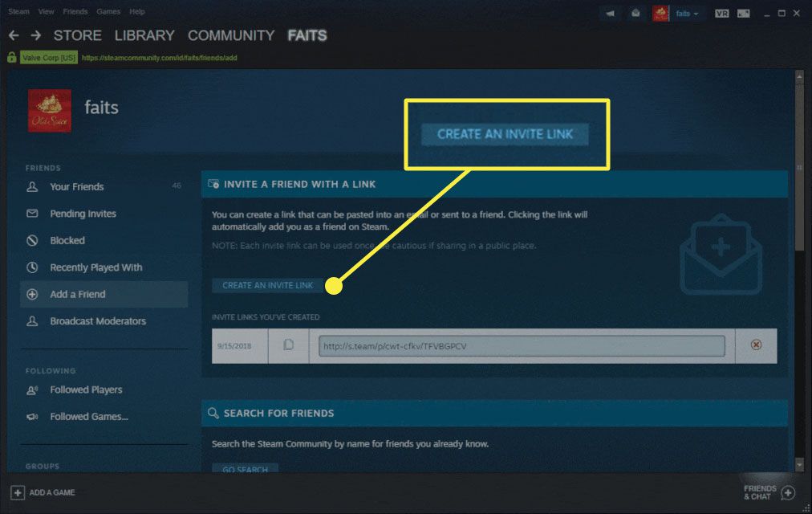The height and width of the screenshot is (514, 812).
Task: Click the Valve Corp [US] certificate badge
Action: tap(49, 58)
